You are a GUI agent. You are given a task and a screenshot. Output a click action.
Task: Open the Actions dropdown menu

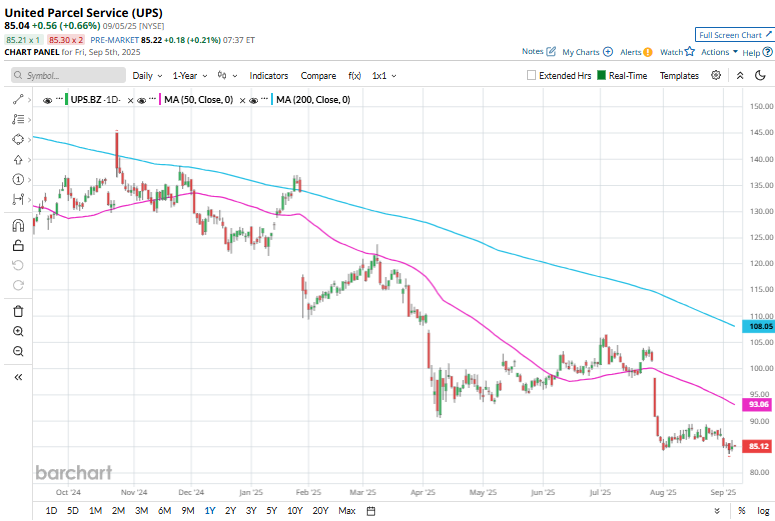coord(719,52)
